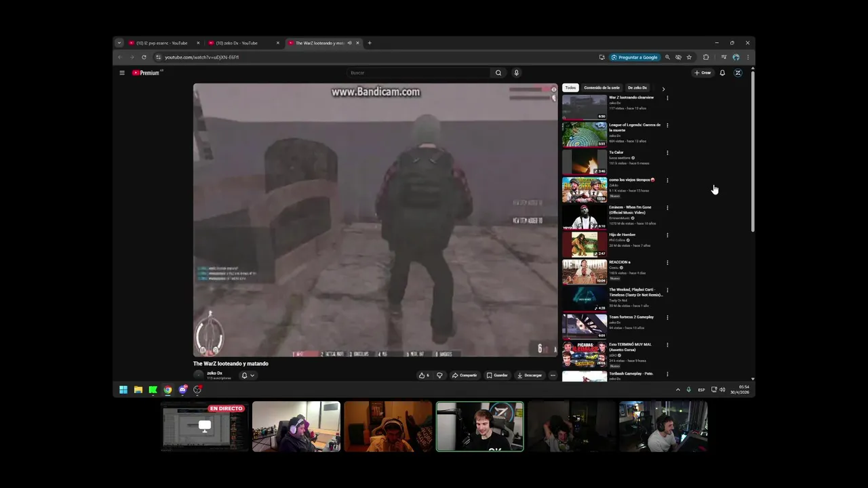This screenshot has height=488, width=868.
Task: Open the Chrome tab search dropdown arrow
Action: pos(119,43)
